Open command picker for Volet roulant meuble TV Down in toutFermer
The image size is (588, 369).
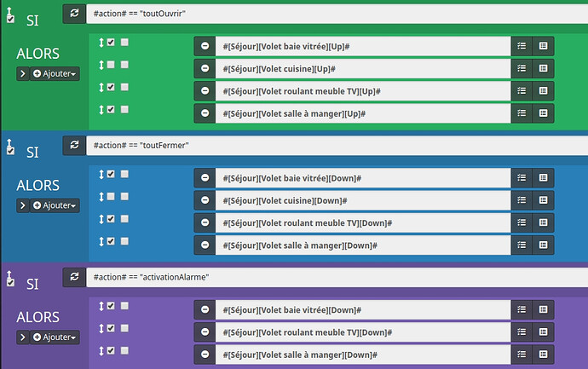(543, 222)
